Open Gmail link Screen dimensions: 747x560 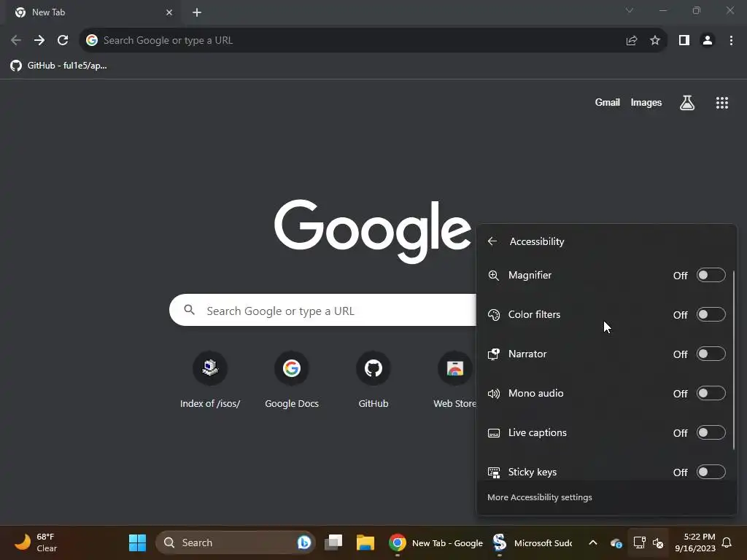[x=608, y=102]
